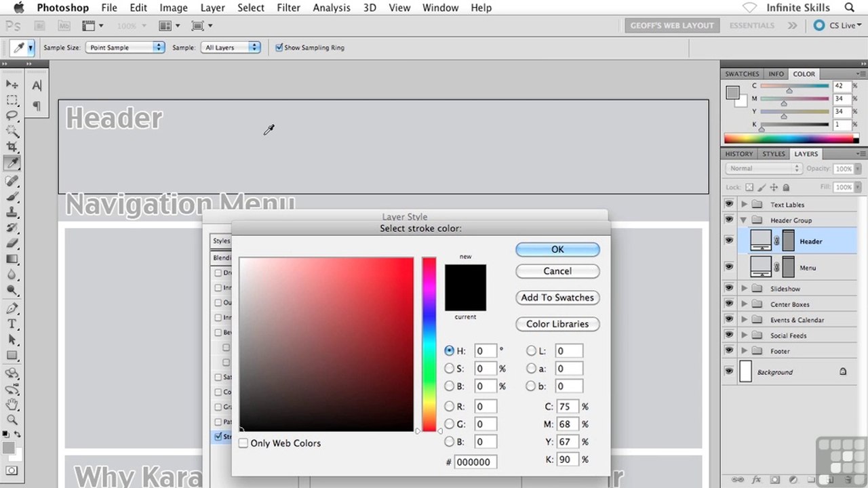Select the Hand tool
868x488 pixels.
tap(12, 405)
